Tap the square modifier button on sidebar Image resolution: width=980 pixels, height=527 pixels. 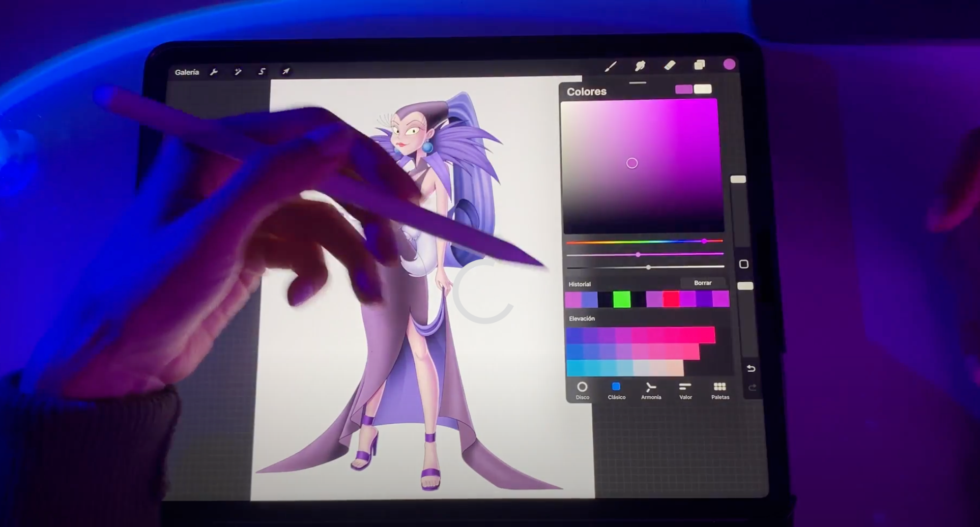point(744,264)
